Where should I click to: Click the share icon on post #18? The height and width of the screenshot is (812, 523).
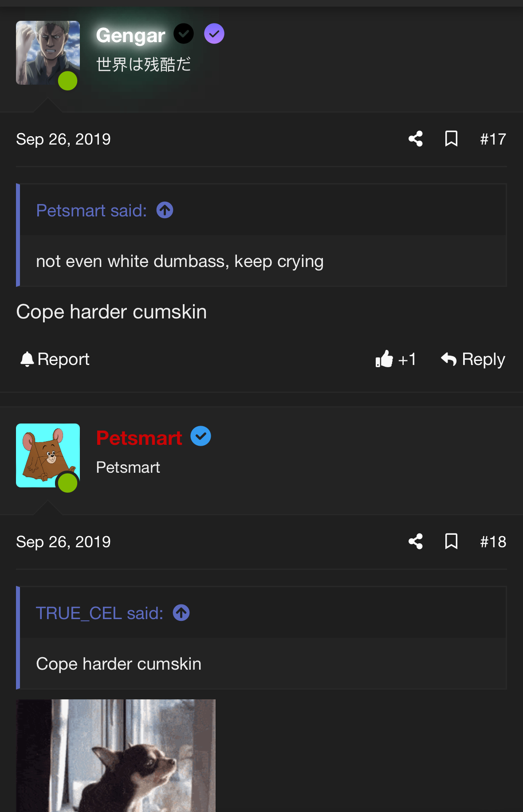click(416, 541)
